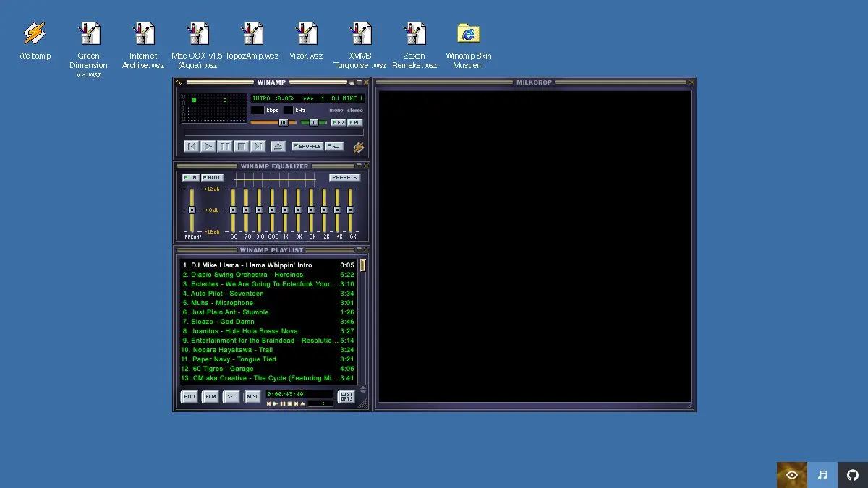
Task: Toggle Repeat mode button next to Shuffle
Action: [334, 146]
